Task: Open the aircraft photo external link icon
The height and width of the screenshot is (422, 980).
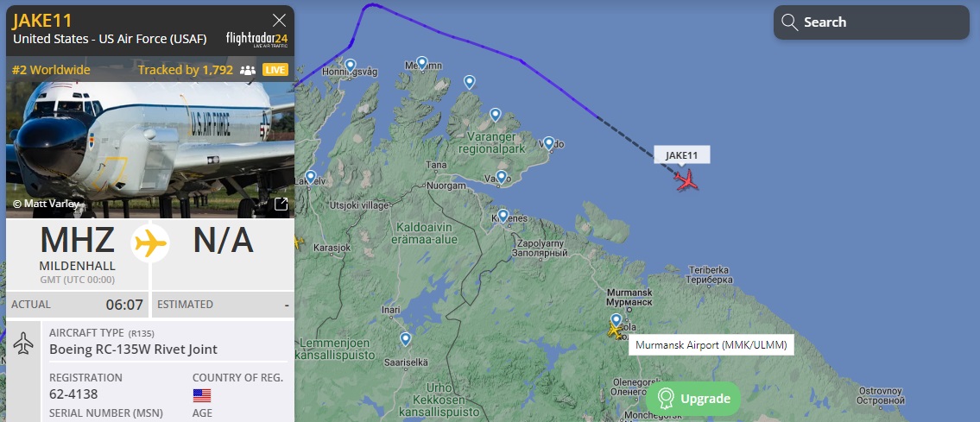Action: [x=281, y=205]
